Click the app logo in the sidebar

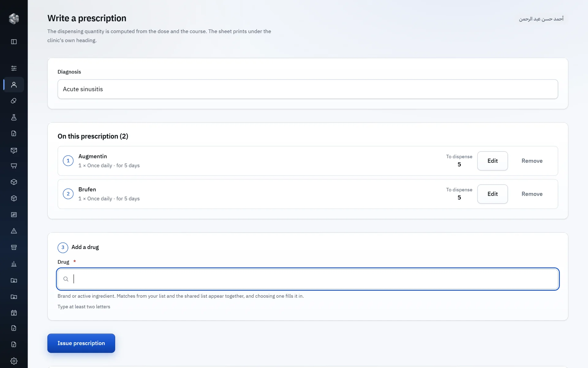coord(14,19)
